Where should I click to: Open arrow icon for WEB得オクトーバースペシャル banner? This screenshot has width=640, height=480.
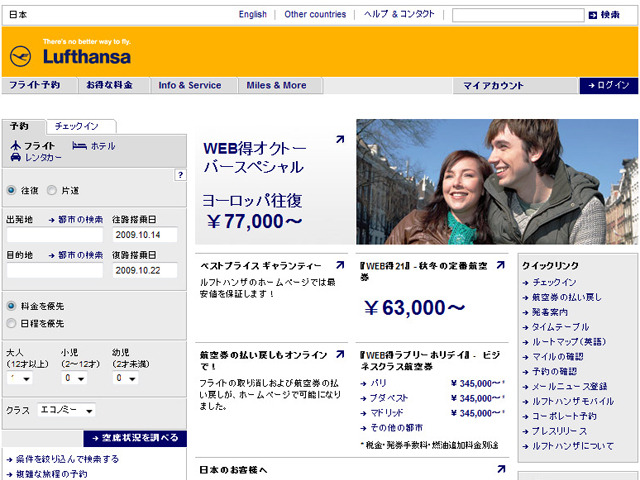pos(340,139)
